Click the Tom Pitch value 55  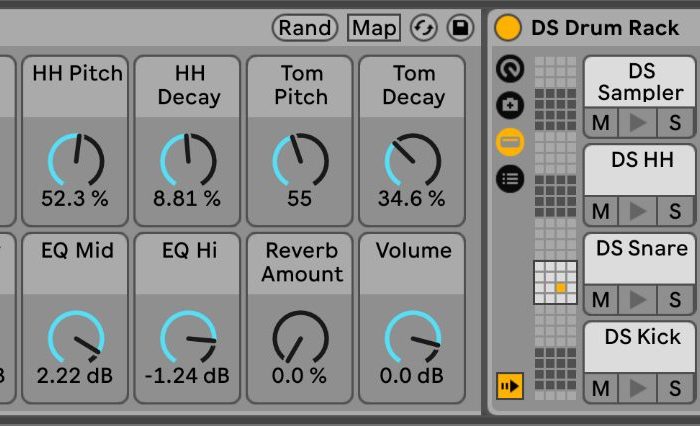coord(300,198)
